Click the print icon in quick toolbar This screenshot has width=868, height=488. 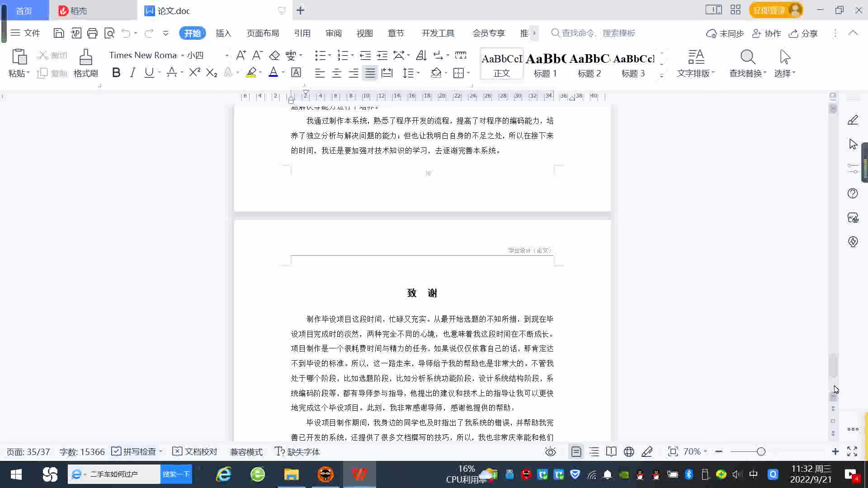(92, 33)
